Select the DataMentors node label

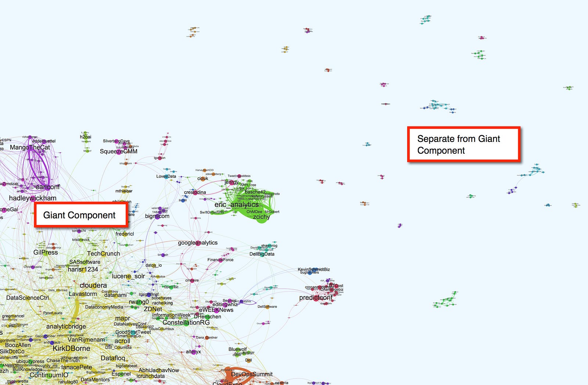click(95, 380)
